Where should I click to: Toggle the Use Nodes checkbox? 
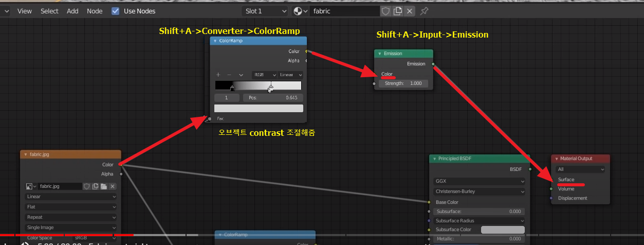116,11
